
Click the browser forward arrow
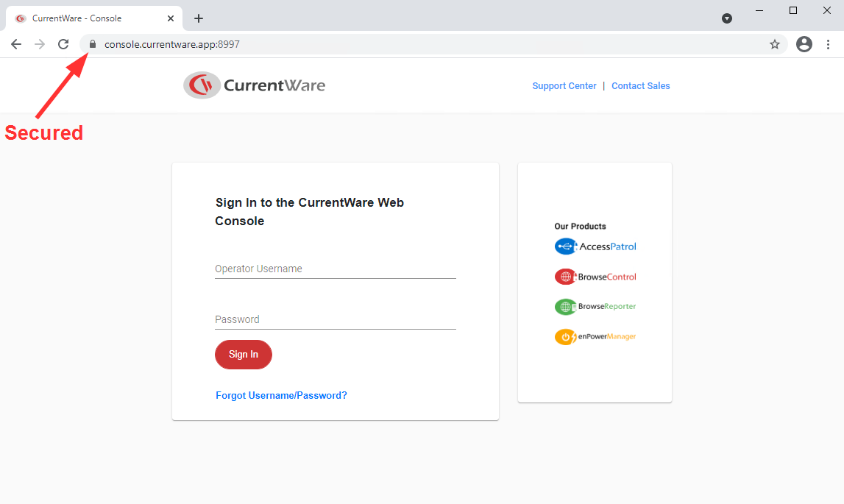coord(39,44)
